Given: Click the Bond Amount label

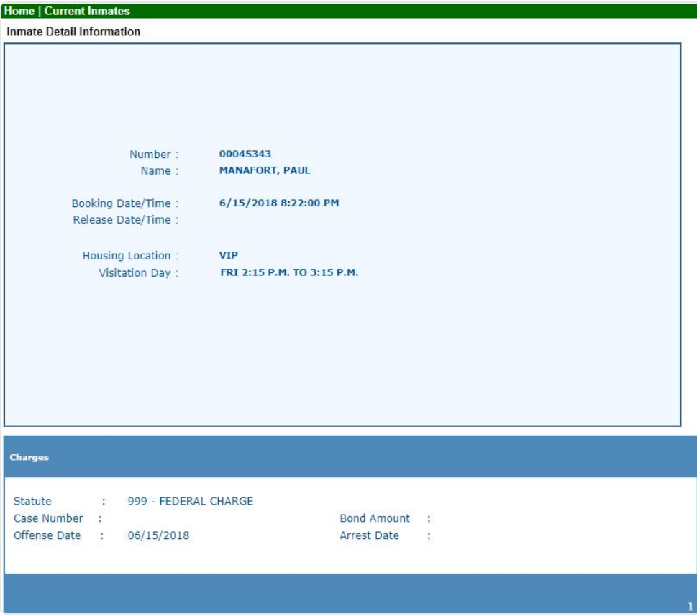Looking at the screenshot, I should 375,518.
